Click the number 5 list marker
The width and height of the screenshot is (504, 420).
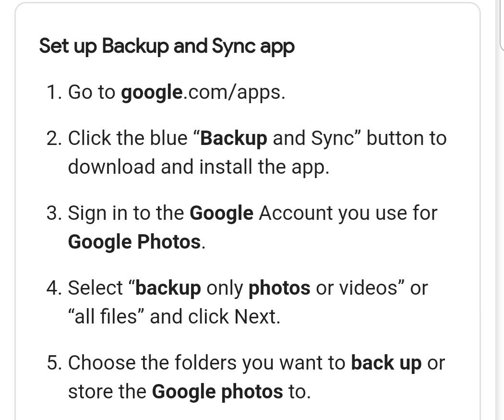pyautogui.click(x=54, y=363)
